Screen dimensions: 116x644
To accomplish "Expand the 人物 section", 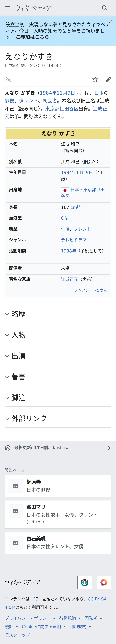I will pos(58,335).
